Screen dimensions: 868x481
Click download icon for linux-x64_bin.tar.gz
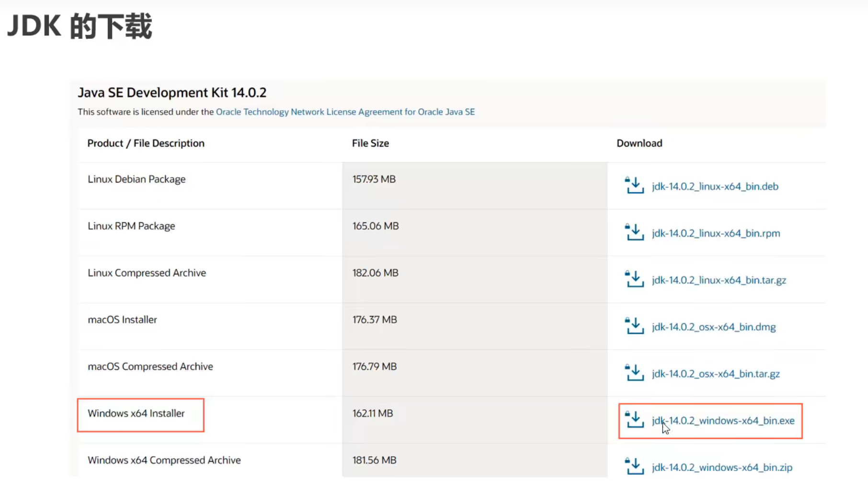click(x=634, y=279)
